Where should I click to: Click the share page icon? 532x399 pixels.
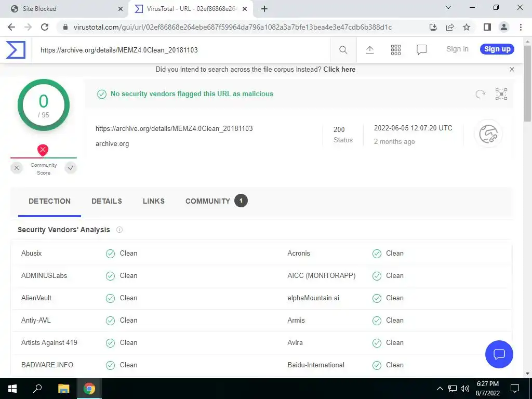(x=450, y=27)
